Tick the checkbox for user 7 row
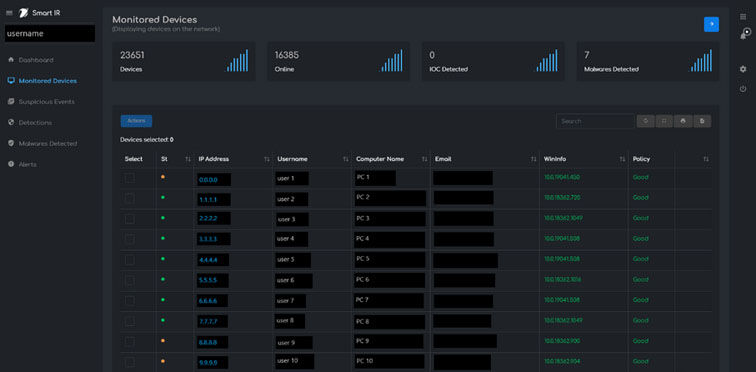This screenshot has width=756, height=372. 130,301
